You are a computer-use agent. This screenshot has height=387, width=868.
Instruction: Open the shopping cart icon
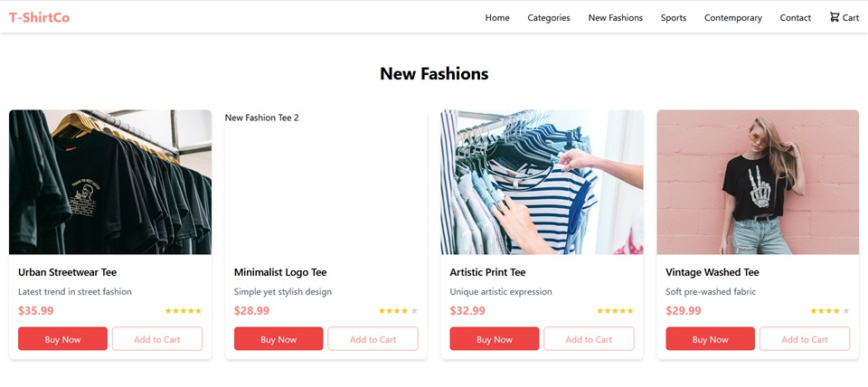click(x=835, y=17)
